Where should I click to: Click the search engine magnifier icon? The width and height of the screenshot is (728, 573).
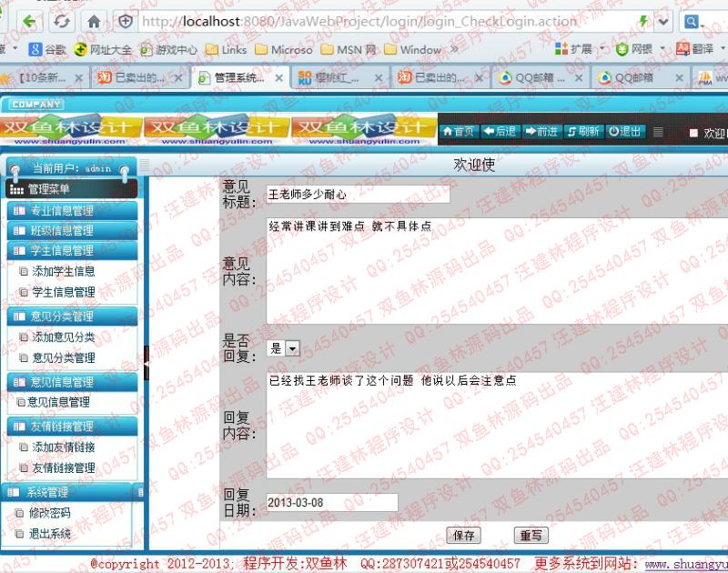(692, 21)
